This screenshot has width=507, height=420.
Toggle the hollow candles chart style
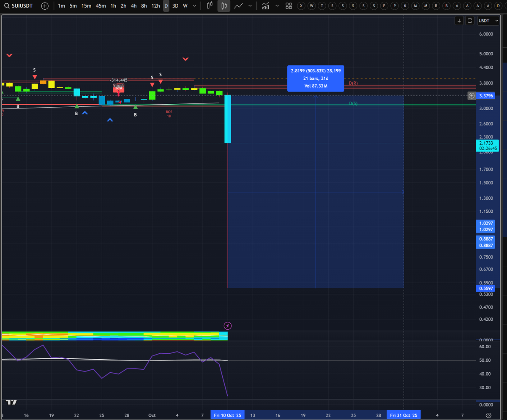point(209,6)
